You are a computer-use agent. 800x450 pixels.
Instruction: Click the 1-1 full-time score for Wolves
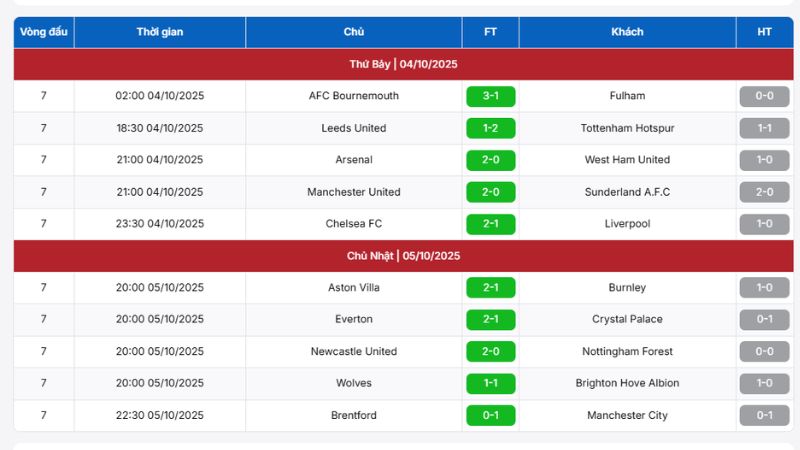point(490,383)
